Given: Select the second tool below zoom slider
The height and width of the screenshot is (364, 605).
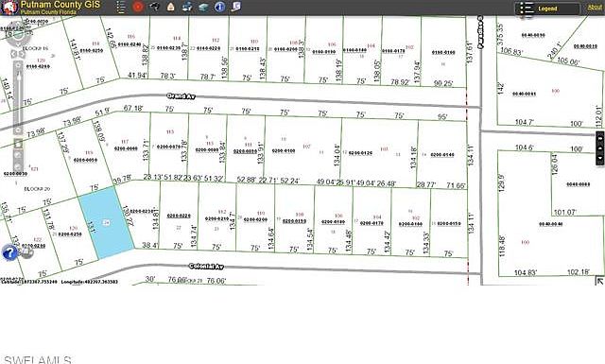Looking at the screenshot, I should [x=18, y=155].
